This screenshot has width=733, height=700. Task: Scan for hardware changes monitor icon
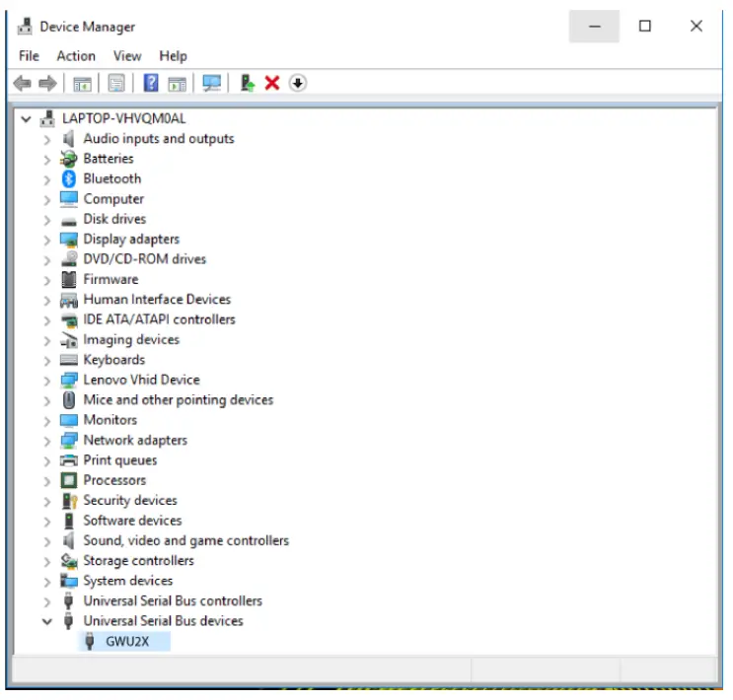pyautogui.click(x=212, y=84)
